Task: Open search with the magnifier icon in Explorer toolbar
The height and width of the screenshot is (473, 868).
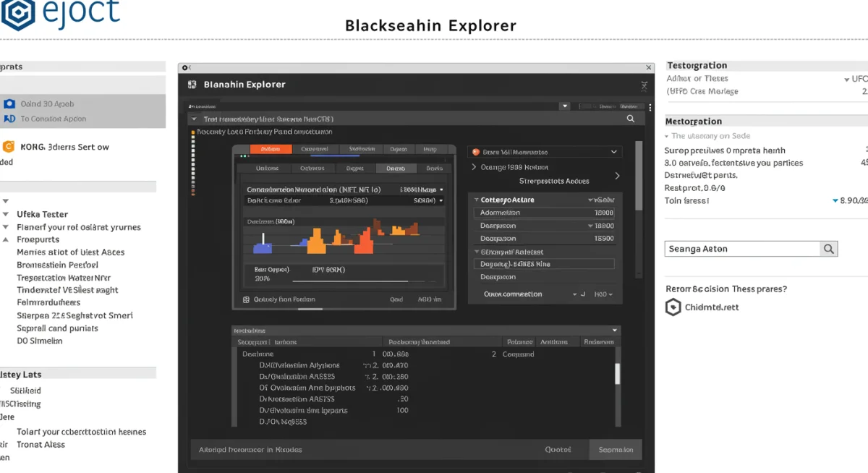Action: (x=629, y=117)
